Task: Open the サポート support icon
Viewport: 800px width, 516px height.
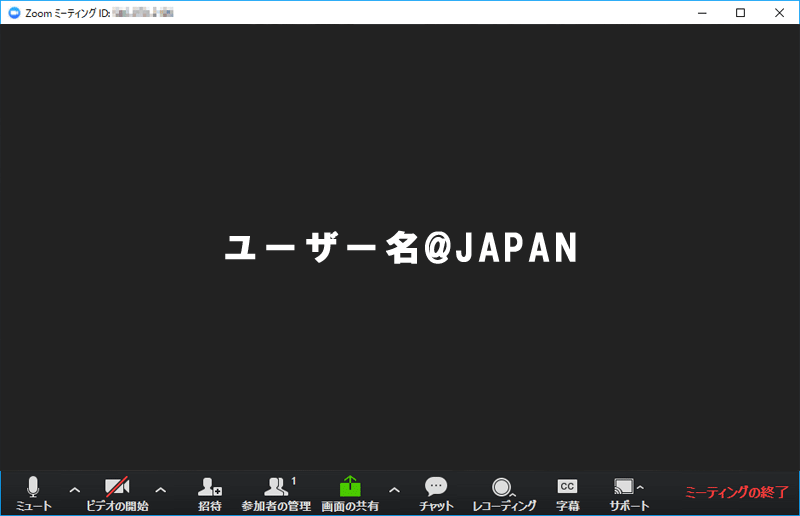Action: point(624,487)
